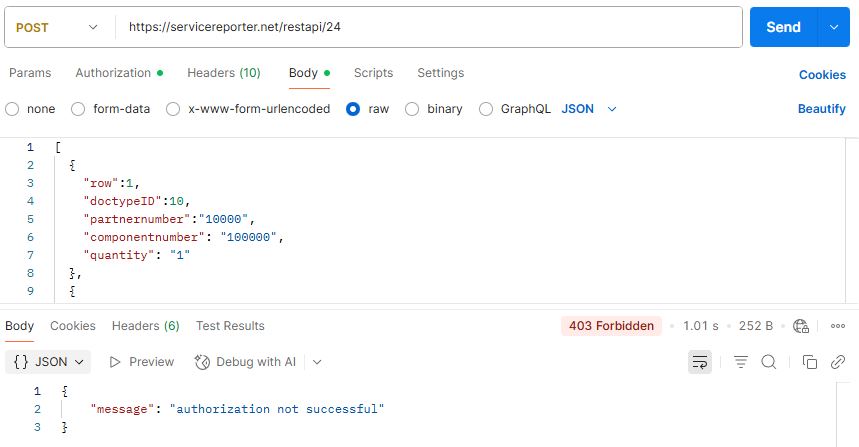Select the x-www-form-urlencoded radio option
The image size is (859, 447).
(x=173, y=109)
